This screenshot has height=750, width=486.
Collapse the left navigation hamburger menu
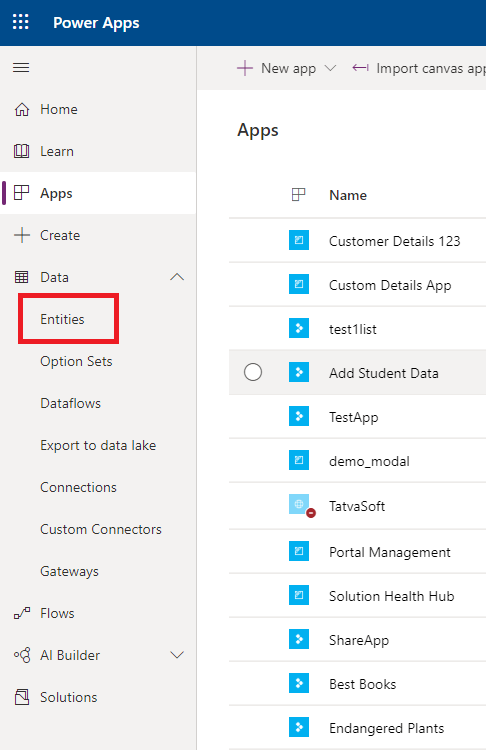[21, 67]
